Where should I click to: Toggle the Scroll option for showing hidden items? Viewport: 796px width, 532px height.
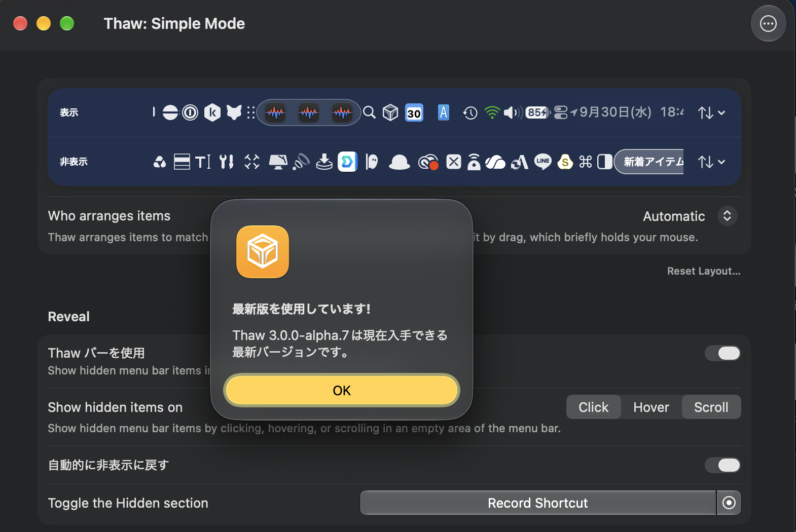tap(711, 407)
